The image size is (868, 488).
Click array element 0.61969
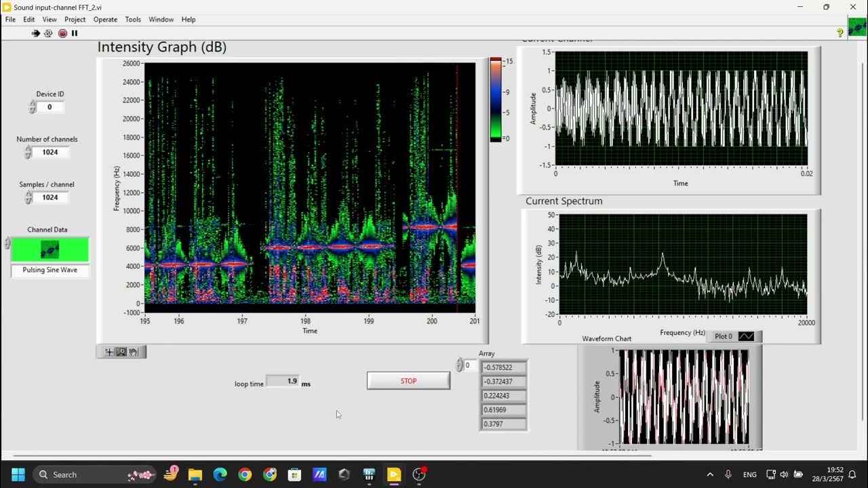coord(503,410)
